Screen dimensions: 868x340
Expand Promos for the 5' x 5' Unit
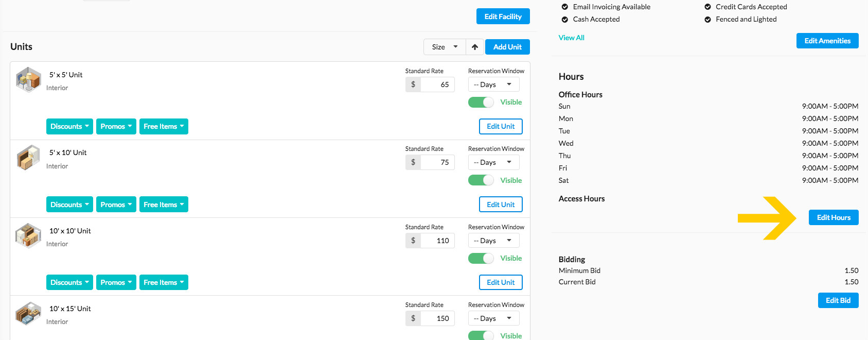pos(116,126)
